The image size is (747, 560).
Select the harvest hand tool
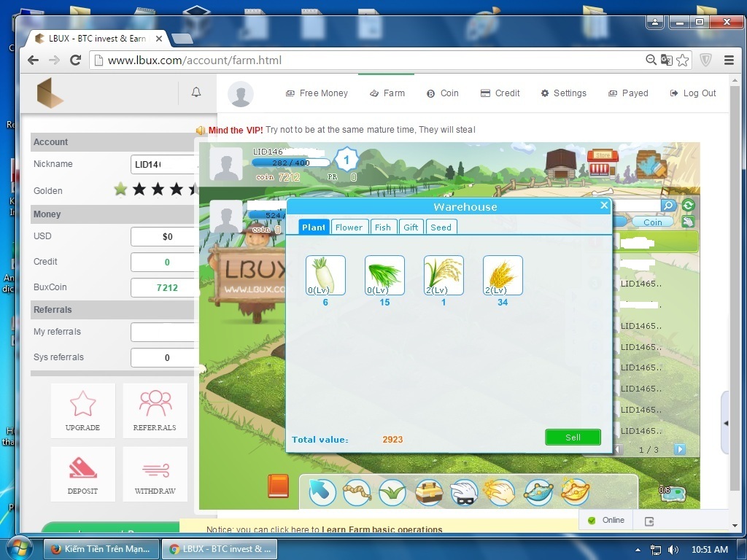(x=499, y=492)
